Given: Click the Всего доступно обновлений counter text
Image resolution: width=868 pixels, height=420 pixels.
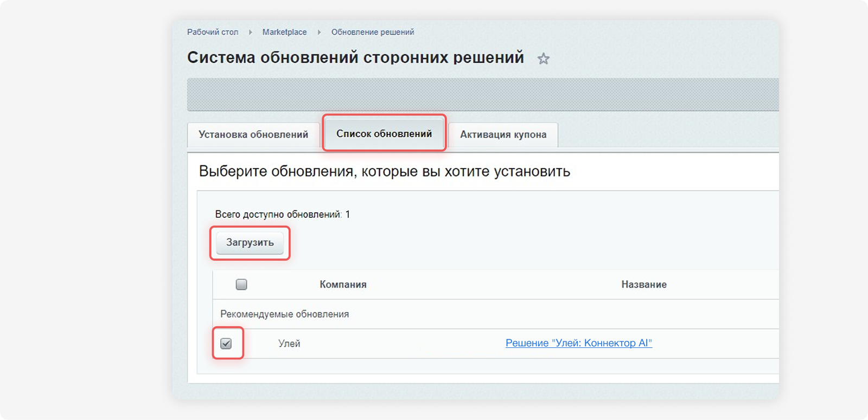Looking at the screenshot, I should (x=283, y=215).
